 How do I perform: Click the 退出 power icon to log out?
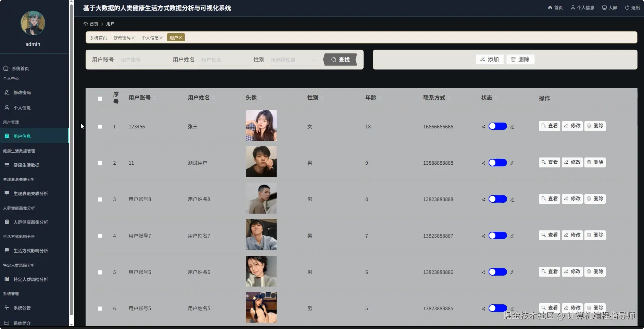click(628, 7)
